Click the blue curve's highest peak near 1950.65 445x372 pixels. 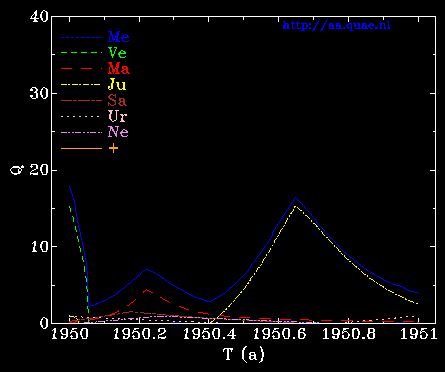[x=295, y=198]
